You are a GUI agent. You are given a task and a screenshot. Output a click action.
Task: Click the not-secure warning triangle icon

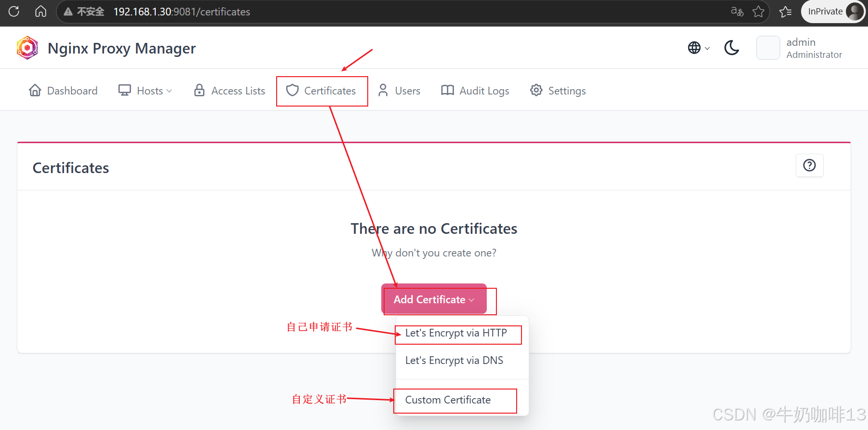pos(68,12)
